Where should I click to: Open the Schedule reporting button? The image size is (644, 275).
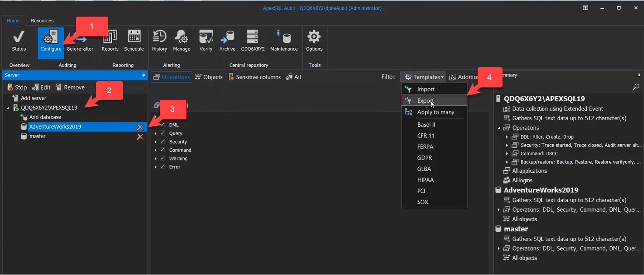134,41
